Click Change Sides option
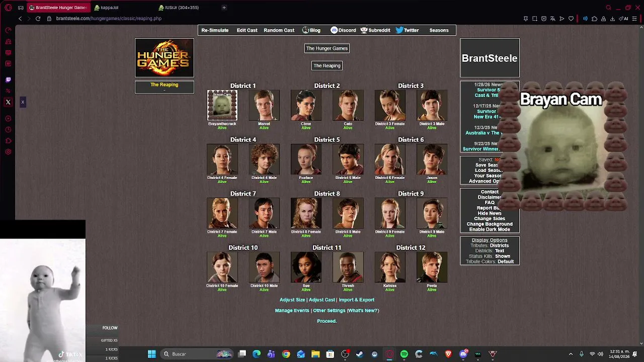This screenshot has width=644, height=362. 490,219
